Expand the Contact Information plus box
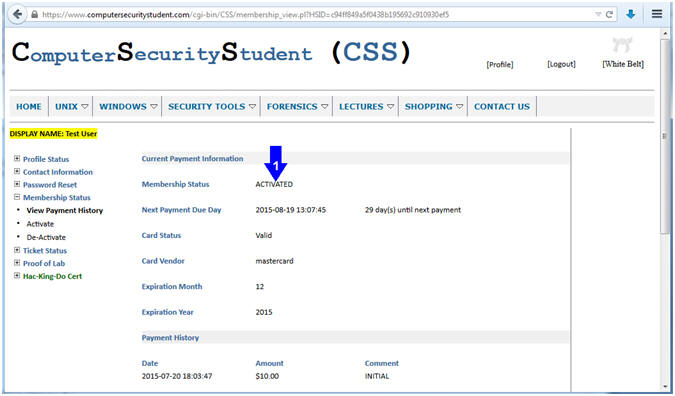This screenshot has width=675, height=396. (17, 171)
